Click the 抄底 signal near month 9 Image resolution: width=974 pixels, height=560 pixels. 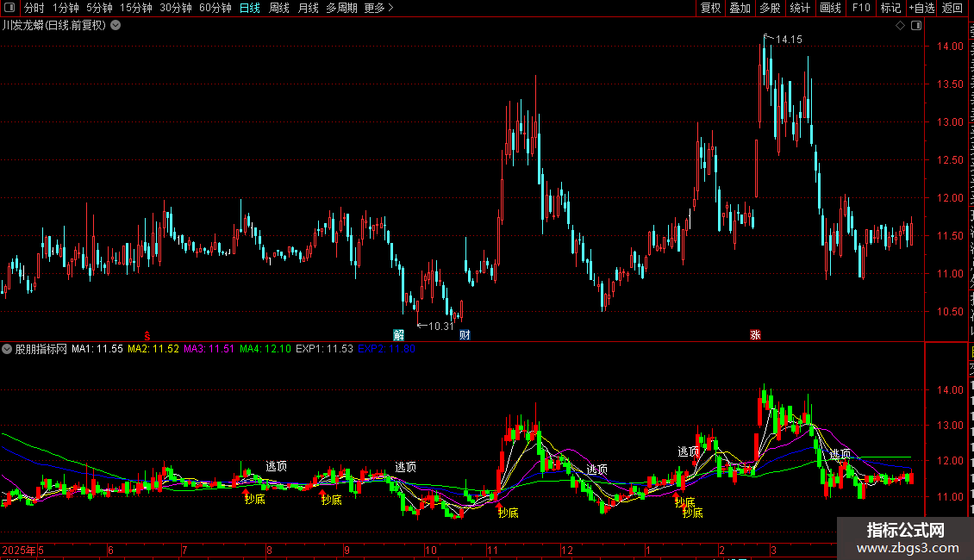click(331, 500)
